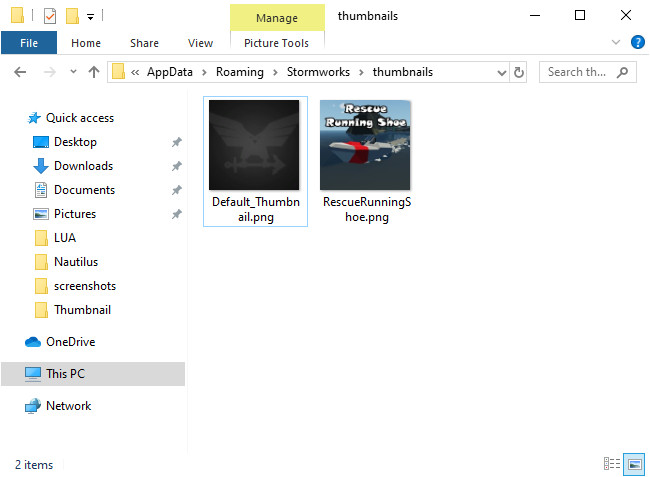Click the Forward navigation arrow
The width and height of the screenshot is (650, 477).
tap(50, 72)
